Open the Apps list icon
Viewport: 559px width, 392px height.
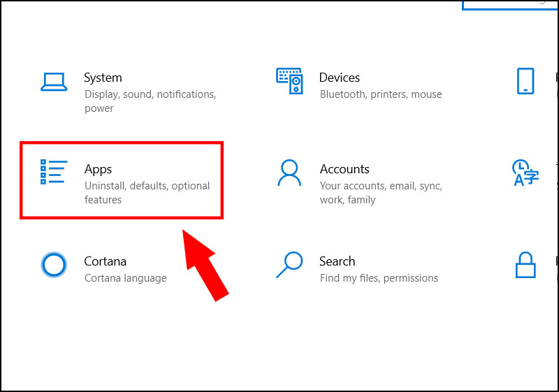[54, 172]
